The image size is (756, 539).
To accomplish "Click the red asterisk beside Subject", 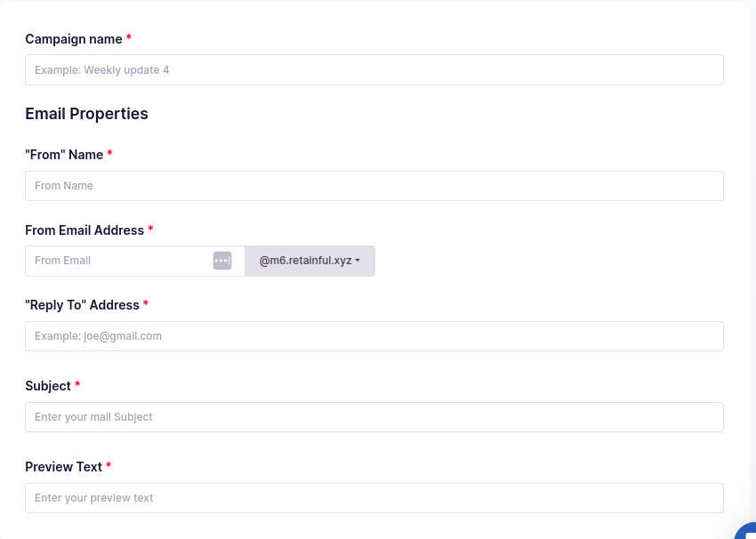I will (x=77, y=385).
